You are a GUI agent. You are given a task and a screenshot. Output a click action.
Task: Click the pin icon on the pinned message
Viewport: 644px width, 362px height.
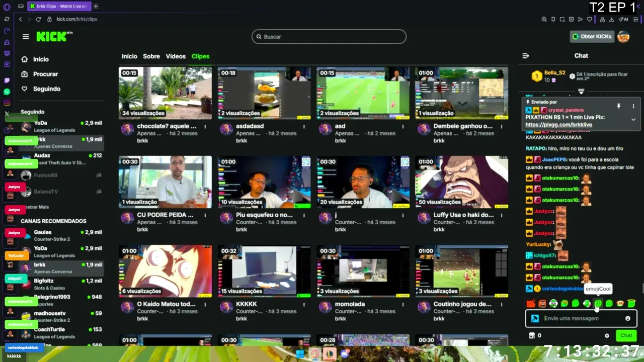click(x=619, y=106)
